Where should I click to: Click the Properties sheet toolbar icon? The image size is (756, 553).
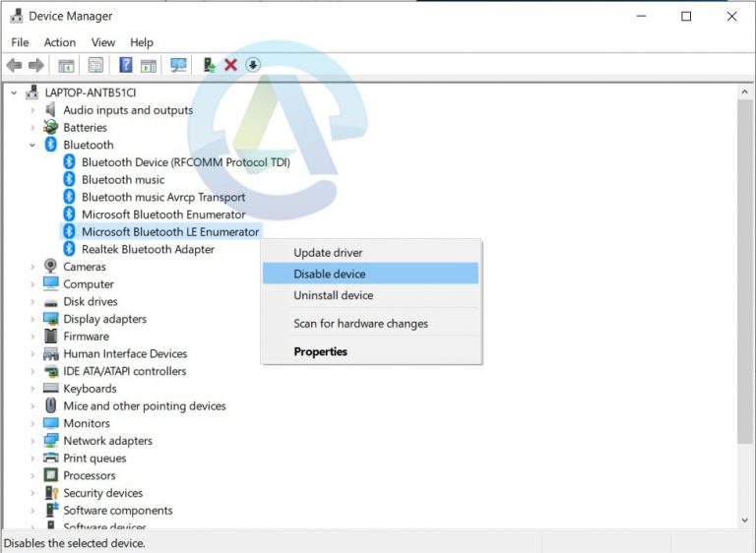pos(95,65)
